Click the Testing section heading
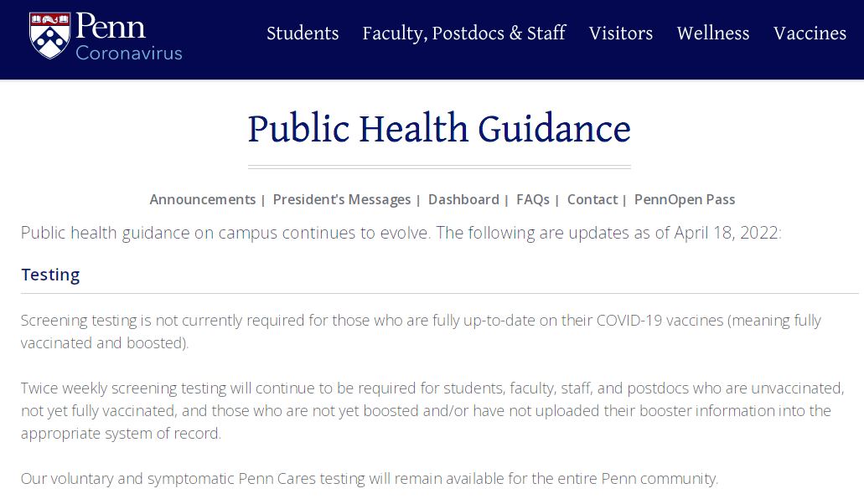This screenshot has width=864, height=504. [50, 275]
